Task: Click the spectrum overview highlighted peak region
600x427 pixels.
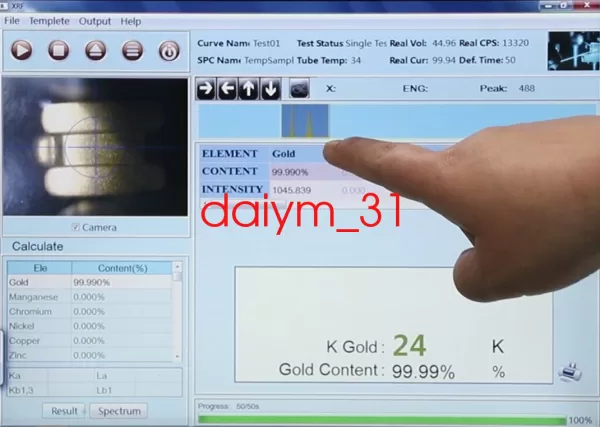Action: pos(305,121)
